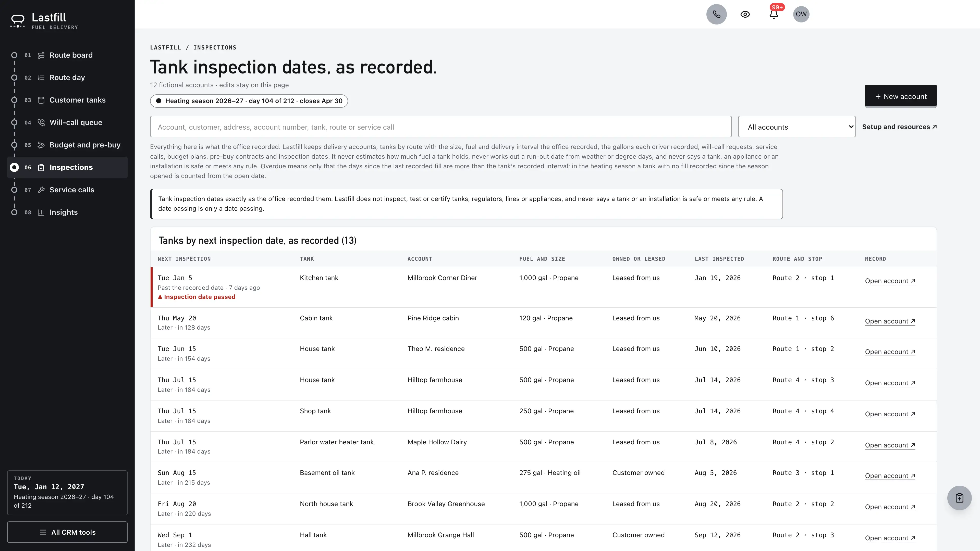
Task: Click the Inspections clipboard icon in sidebar
Action: coord(41,167)
